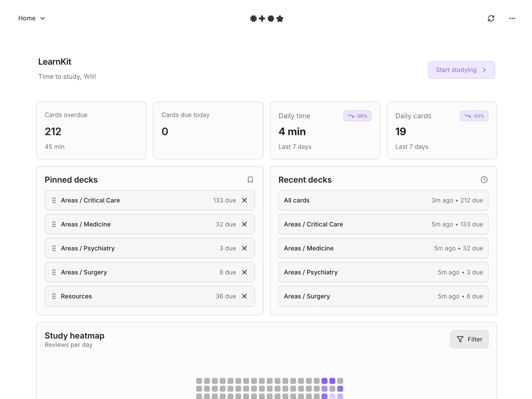Open recent deck Areas / Surgery
Screen dimensions: 532x399
(383, 296)
